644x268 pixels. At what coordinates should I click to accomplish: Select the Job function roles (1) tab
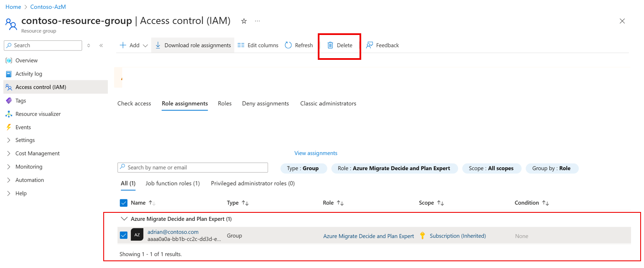(173, 184)
